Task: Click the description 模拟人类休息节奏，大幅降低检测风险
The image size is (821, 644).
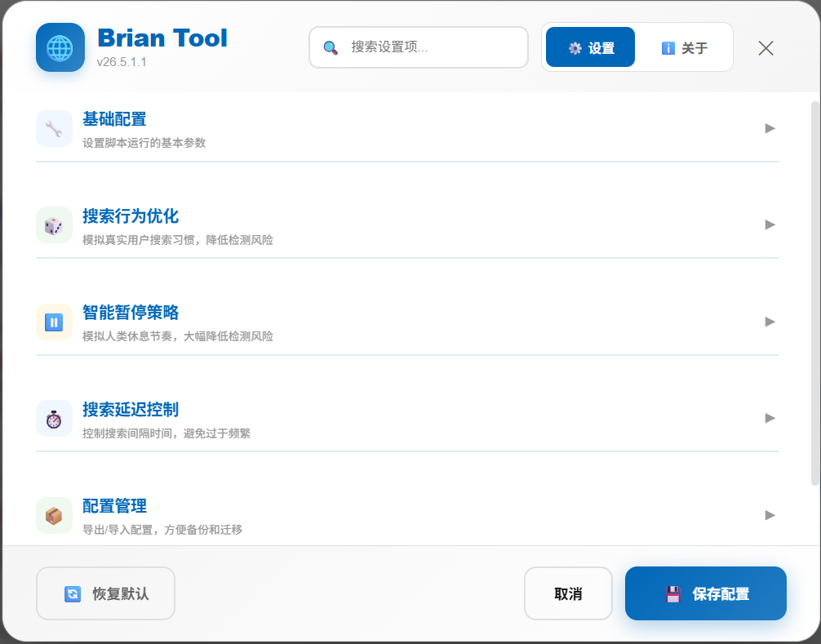Action: coord(177,336)
